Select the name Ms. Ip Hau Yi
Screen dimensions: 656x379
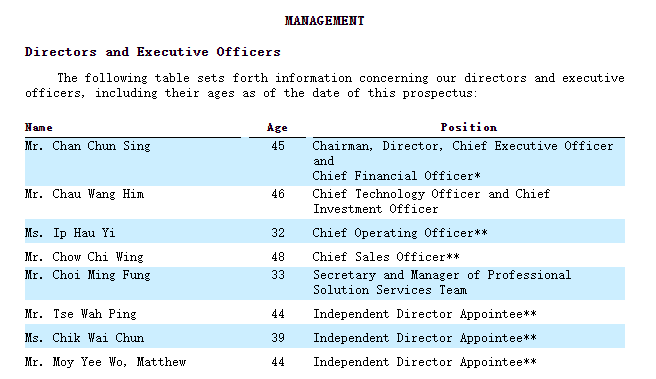pyautogui.click(x=70, y=233)
